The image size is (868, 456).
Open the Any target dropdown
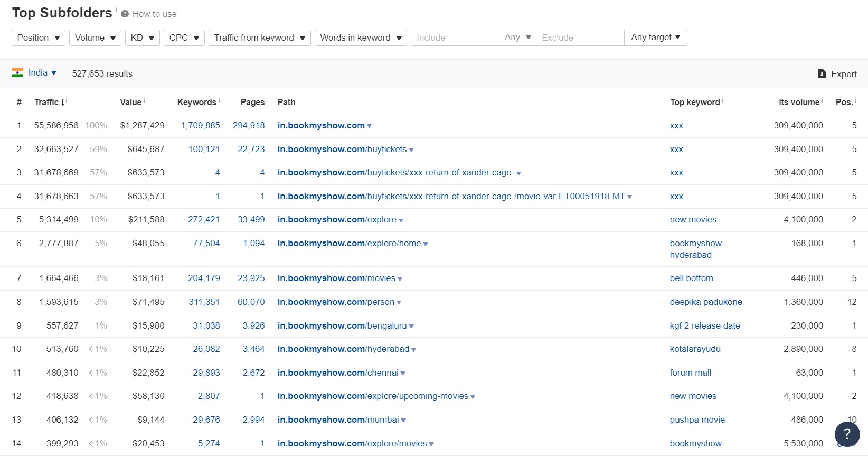[x=656, y=38]
